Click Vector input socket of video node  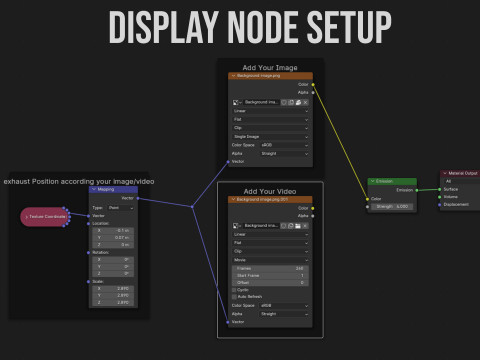click(228, 322)
